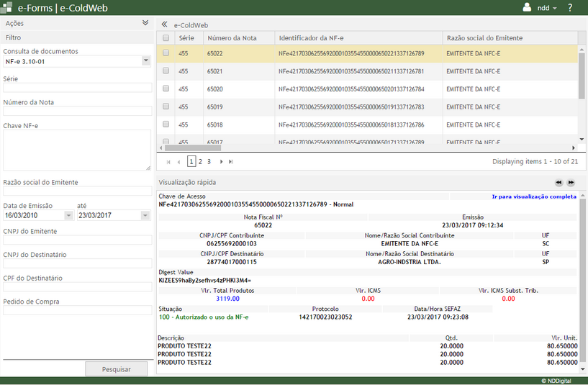Go to first page of results
The height and width of the screenshot is (385, 588).
tap(168, 162)
